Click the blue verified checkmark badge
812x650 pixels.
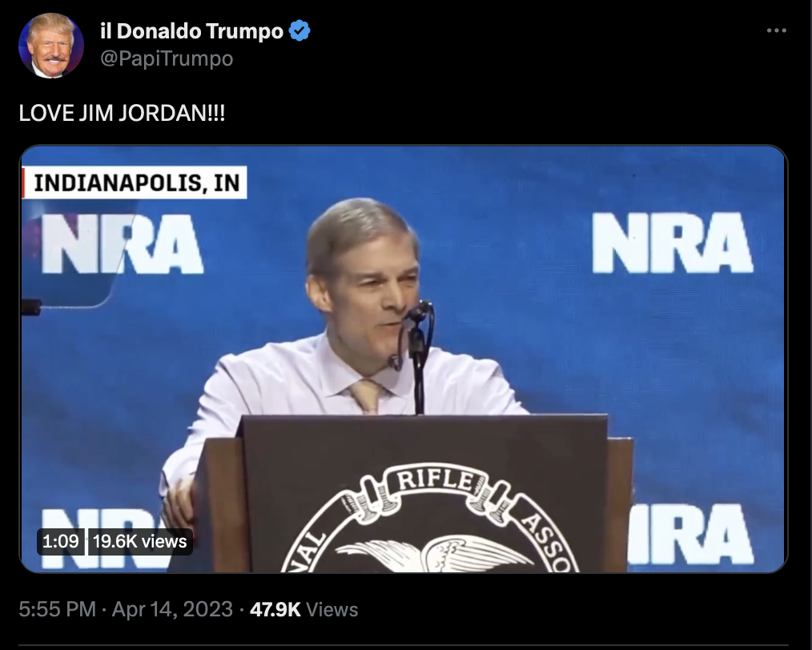[x=299, y=31]
